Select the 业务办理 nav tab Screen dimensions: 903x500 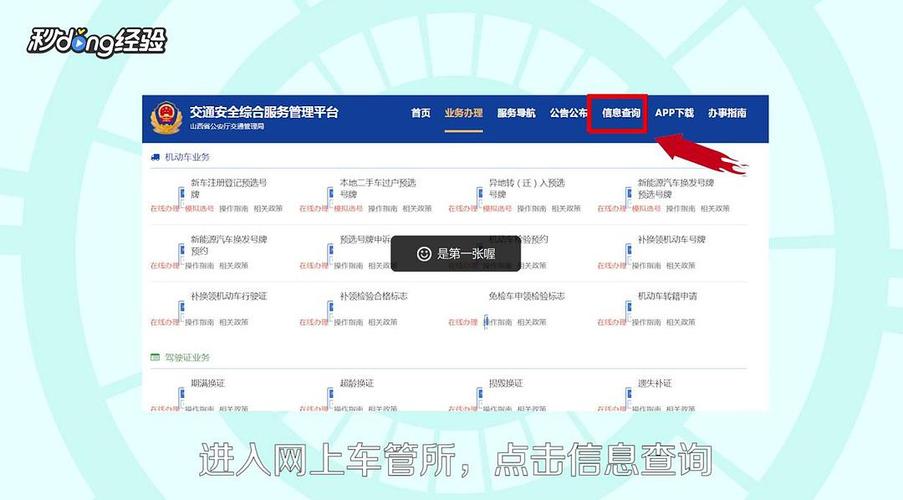tap(464, 113)
